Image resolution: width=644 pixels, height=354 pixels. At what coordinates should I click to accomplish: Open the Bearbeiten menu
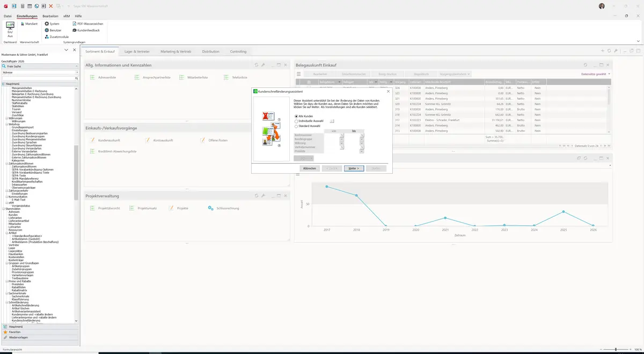[x=50, y=16]
